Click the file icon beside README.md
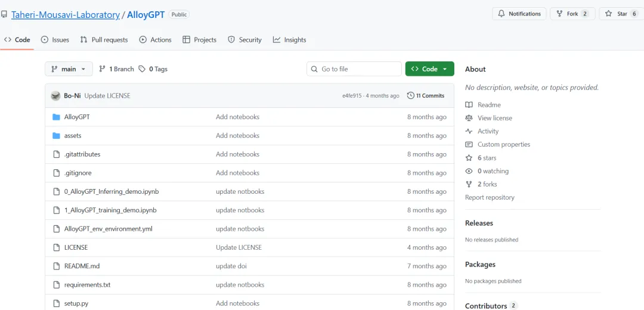Viewport: 644px width, 310px height. click(x=56, y=266)
